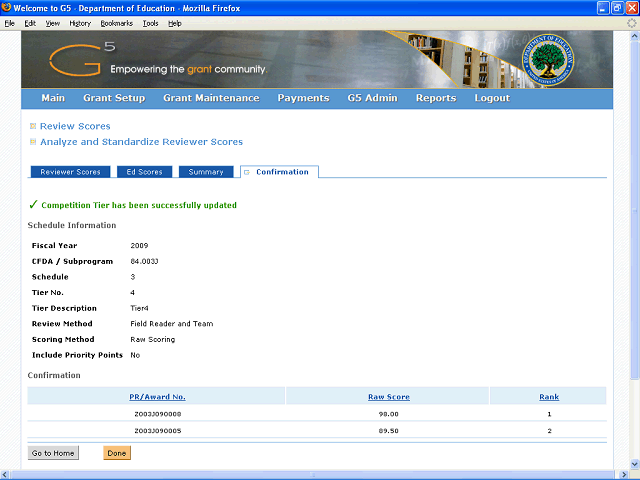Click the Go to Home button
Viewport: 640px width, 480px height.
[53, 453]
